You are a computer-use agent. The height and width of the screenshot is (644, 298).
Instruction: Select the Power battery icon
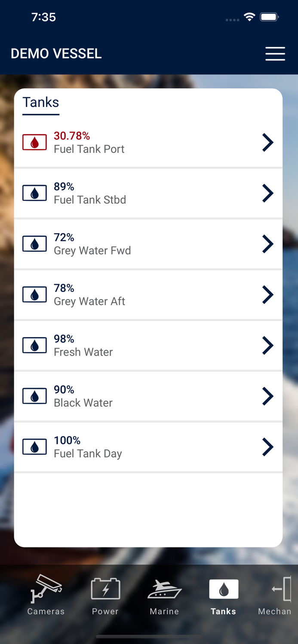point(105,588)
